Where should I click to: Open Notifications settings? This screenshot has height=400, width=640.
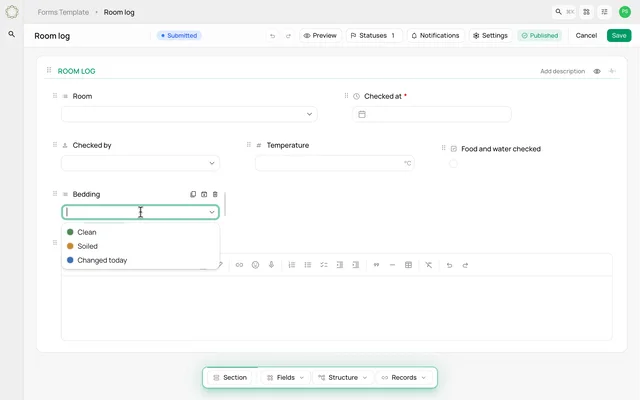(x=435, y=36)
